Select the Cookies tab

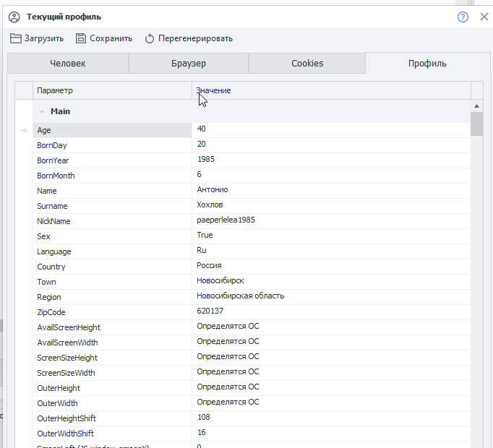point(307,64)
